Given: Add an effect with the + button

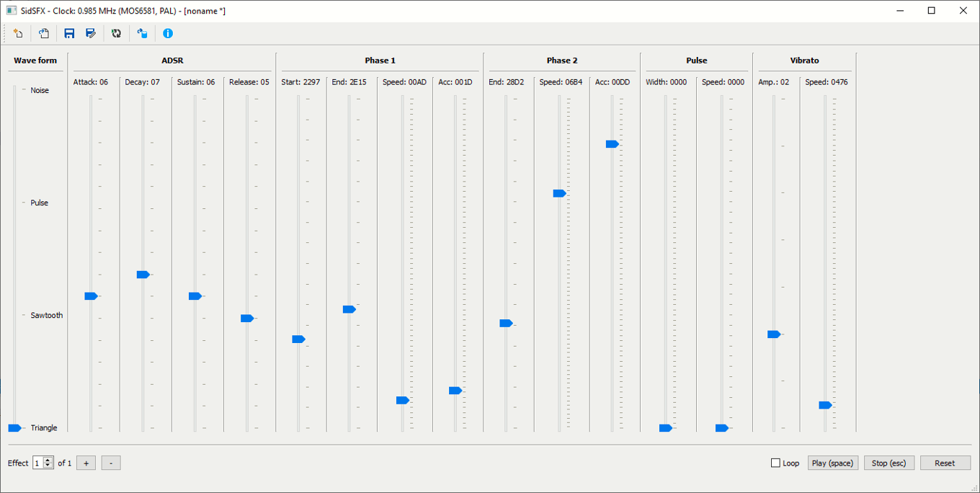Looking at the screenshot, I should (86, 463).
